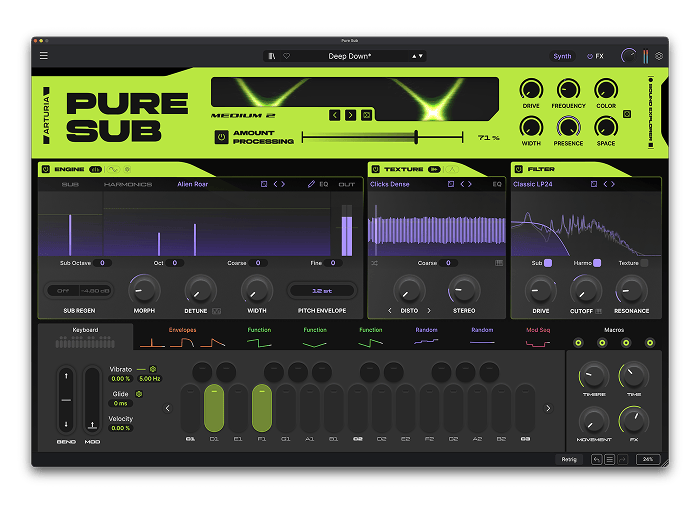700x515 pixels.
Task: Click the redo arrow icon
Action: click(622, 459)
